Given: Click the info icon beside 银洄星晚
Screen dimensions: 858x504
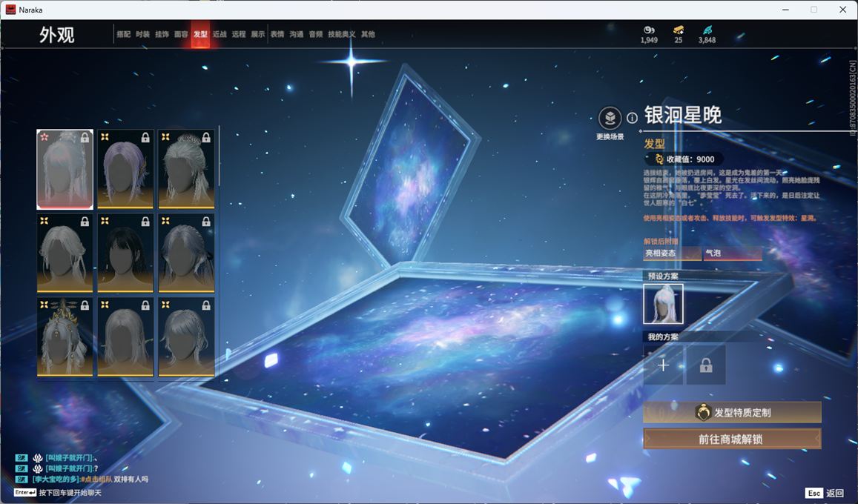Looking at the screenshot, I should point(632,118).
